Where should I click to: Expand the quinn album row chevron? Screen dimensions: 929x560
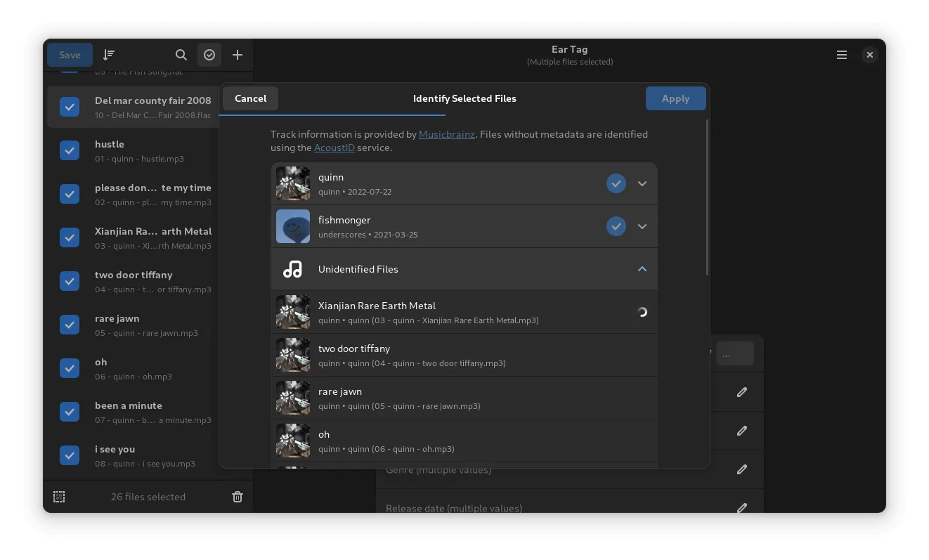pos(642,183)
